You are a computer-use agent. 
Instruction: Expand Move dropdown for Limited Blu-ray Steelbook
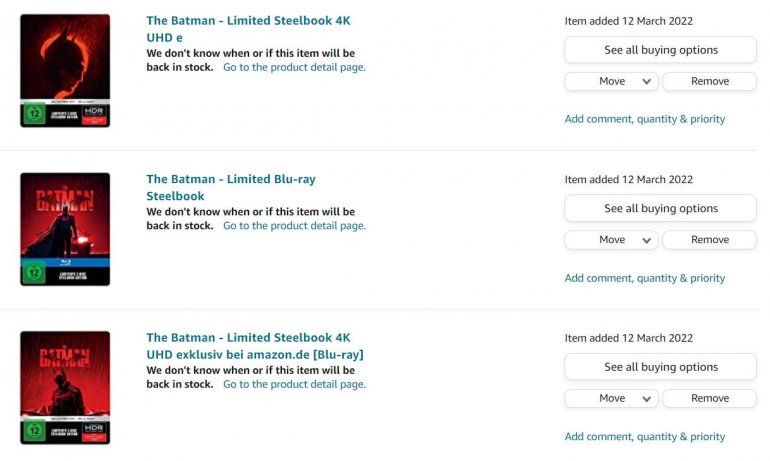point(611,240)
